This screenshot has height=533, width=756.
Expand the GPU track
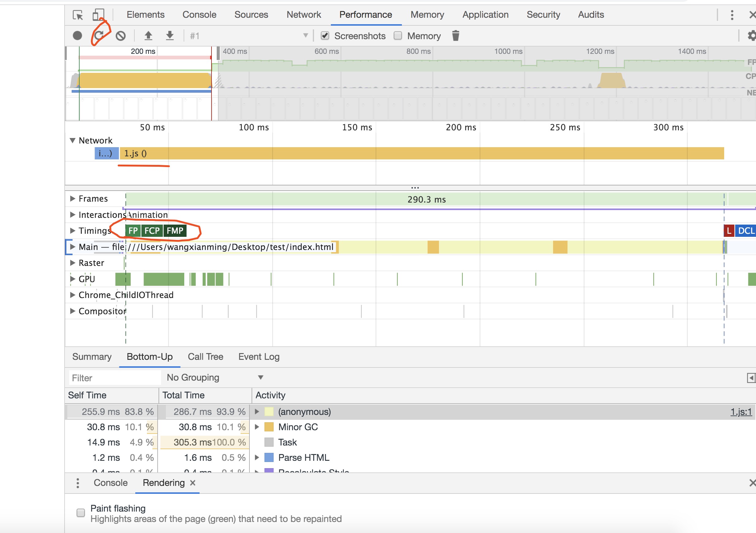(x=73, y=279)
